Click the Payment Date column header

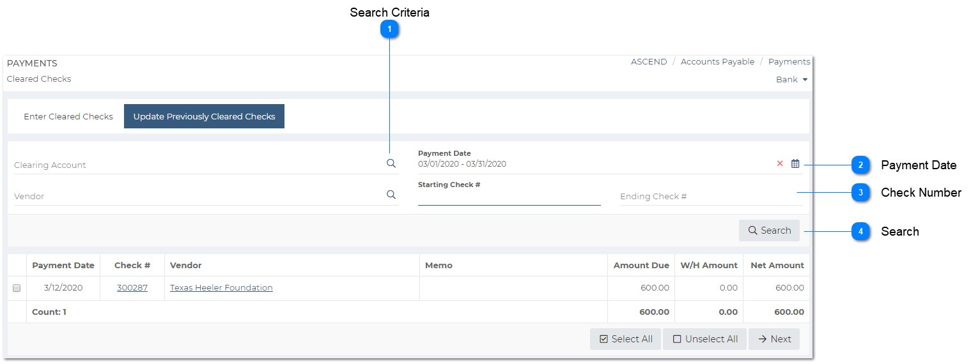[x=63, y=265]
